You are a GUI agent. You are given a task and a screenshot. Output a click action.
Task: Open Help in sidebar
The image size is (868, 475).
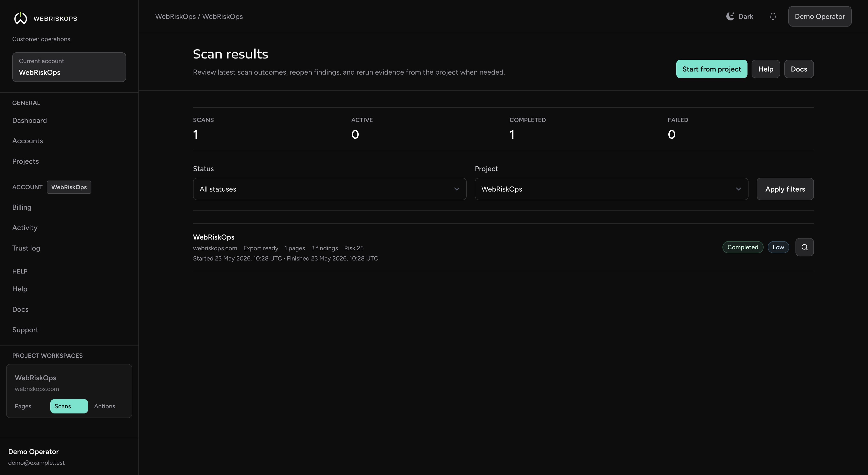coord(20,289)
